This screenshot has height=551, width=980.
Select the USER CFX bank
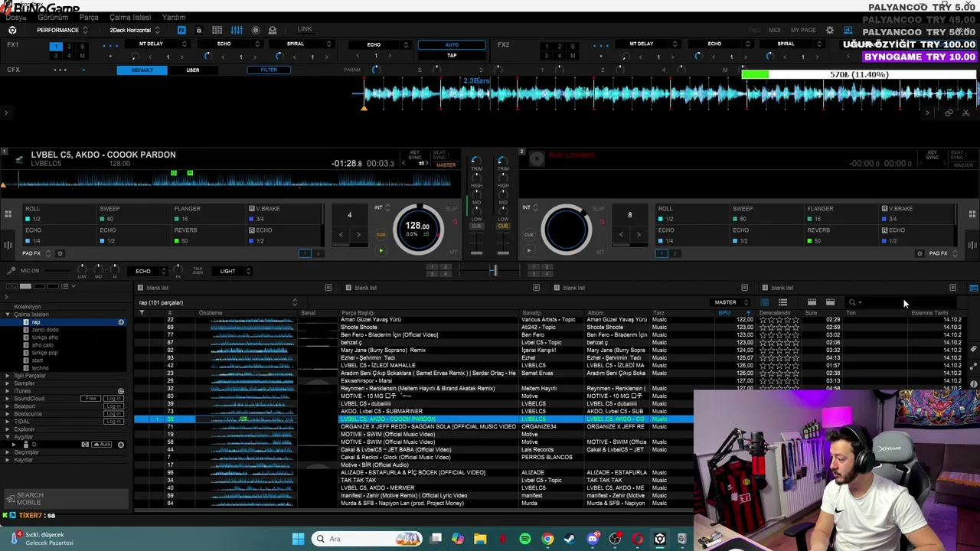[193, 70]
